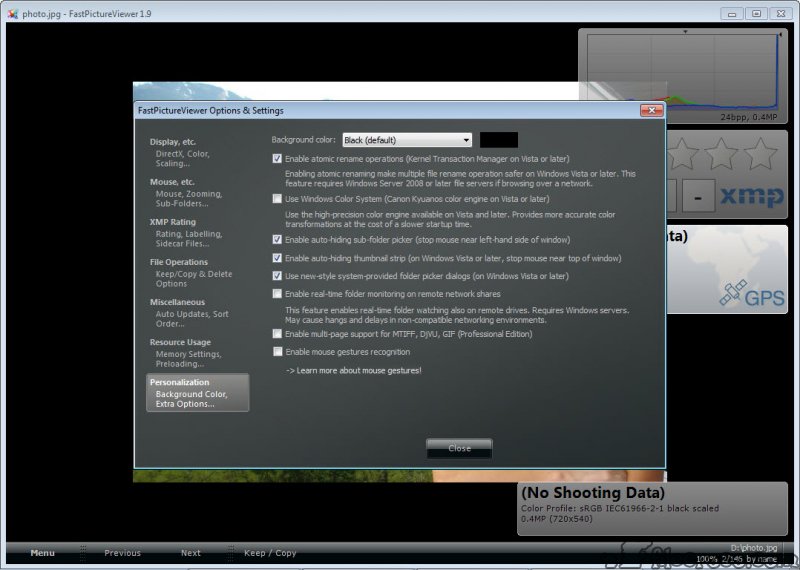Image resolution: width=800 pixels, height=570 pixels.
Task: Enable real-time folder monitoring on network shares
Action: coord(277,293)
